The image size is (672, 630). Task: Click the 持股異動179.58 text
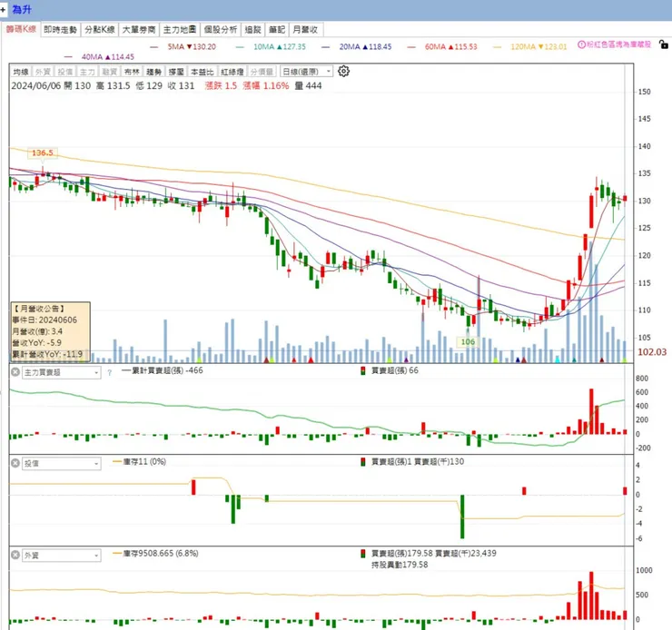400,565
